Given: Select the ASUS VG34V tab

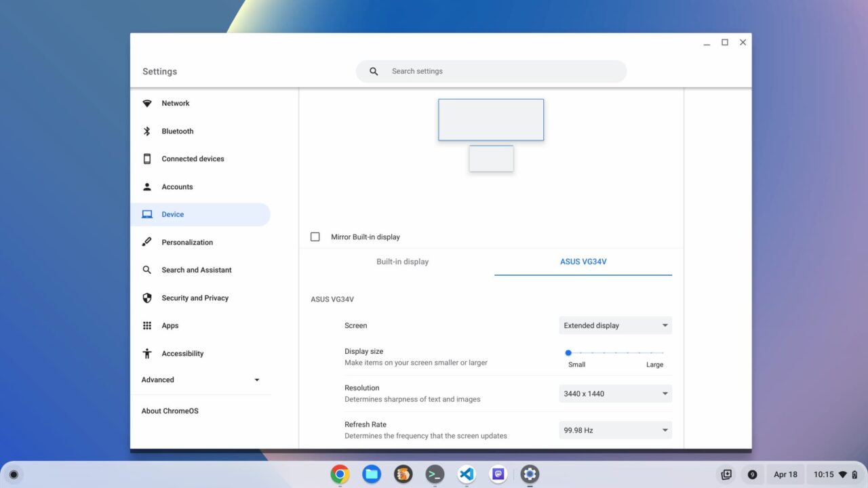Looking at the screenshot, I should coord(583,262).
